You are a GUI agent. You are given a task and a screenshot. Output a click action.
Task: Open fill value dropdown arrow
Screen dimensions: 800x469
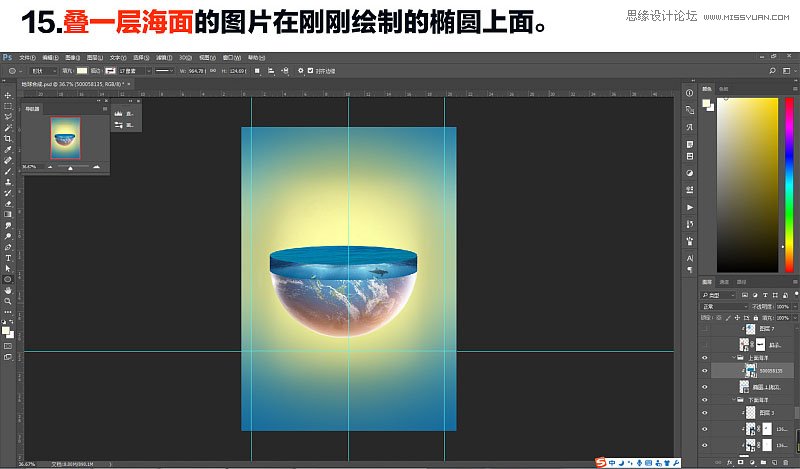(x=795, y=318)
